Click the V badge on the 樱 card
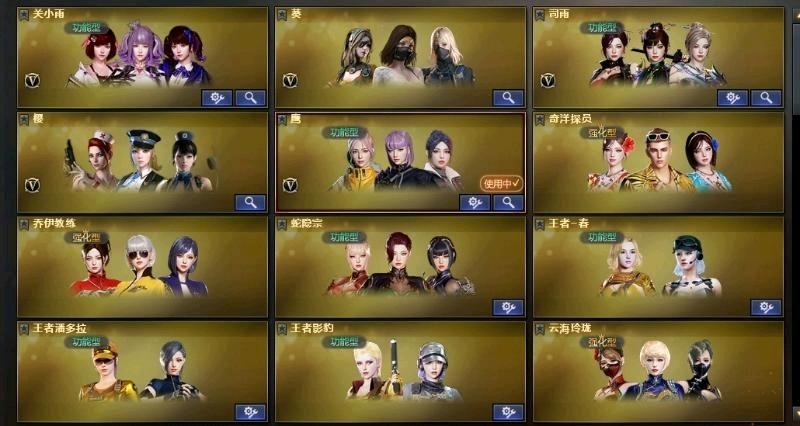The width and height of the screenshot is (800, 426). pyautogui.click(x=33, y=185)
